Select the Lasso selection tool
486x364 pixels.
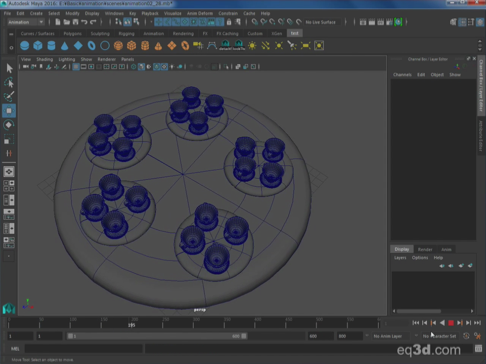pos(9,82)
